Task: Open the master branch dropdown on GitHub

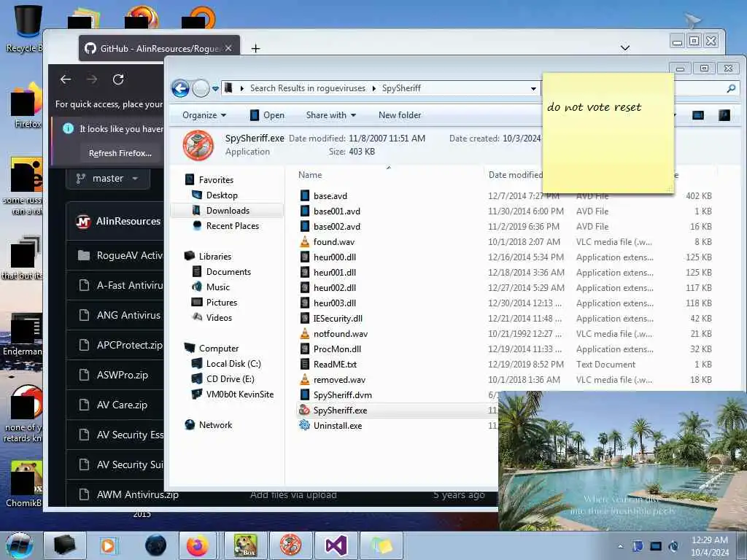Action: [x=108, y=178]
